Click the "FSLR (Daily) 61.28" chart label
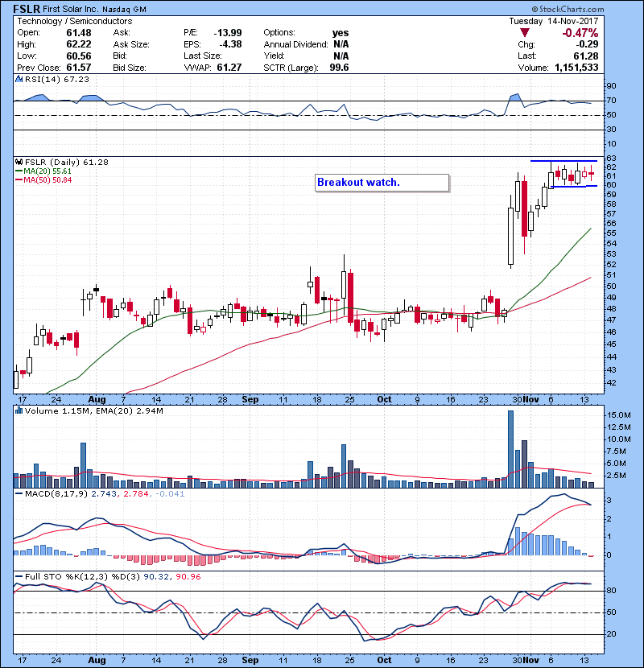The width and height of the screenshot is (644, 668). click(x=67, y=163)
